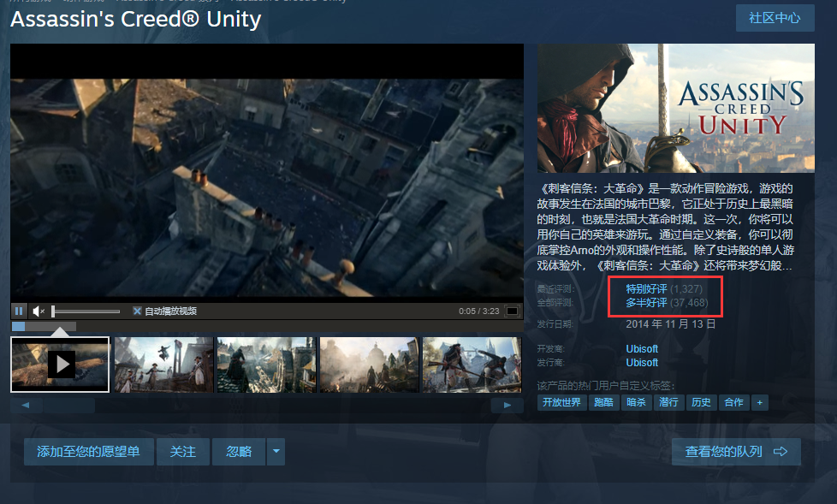
Task: Open the musket fight screenshot thumbnail
Action: (x=472, y=365)
